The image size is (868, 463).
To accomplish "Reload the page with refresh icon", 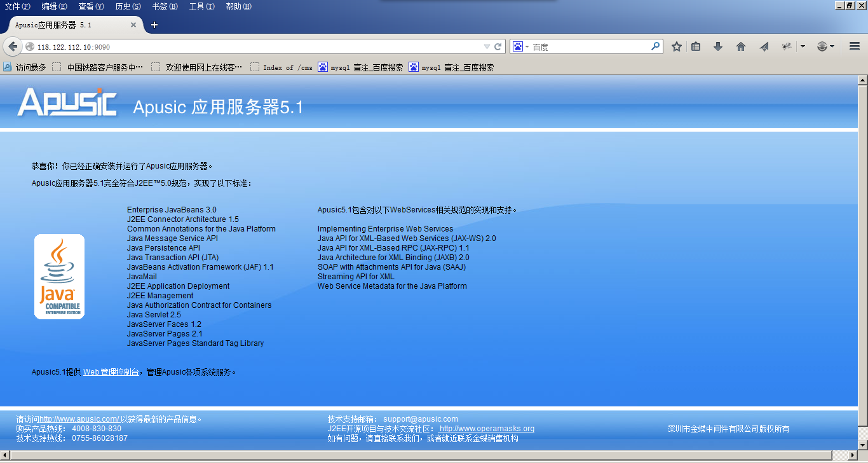I will pos(498,46).
